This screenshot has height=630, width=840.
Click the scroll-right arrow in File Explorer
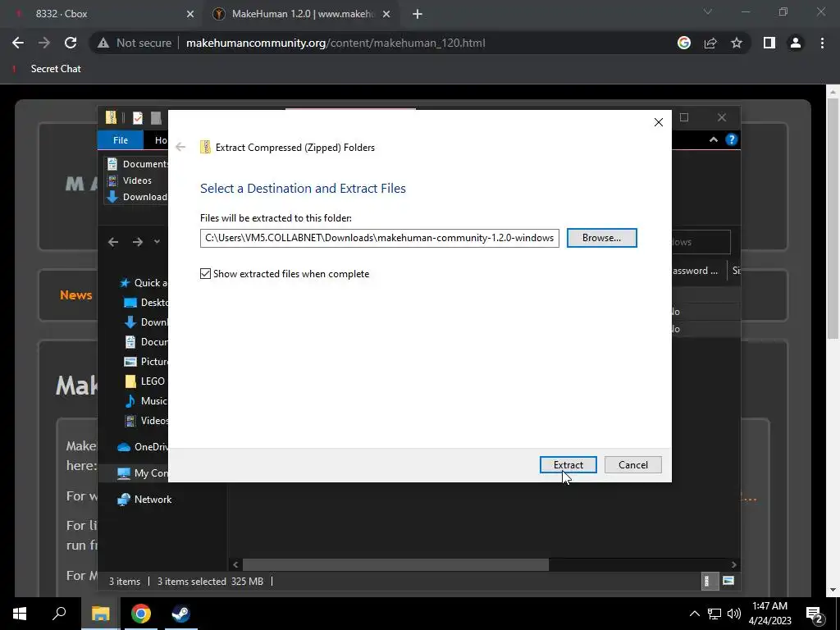(x=733, y=564)
